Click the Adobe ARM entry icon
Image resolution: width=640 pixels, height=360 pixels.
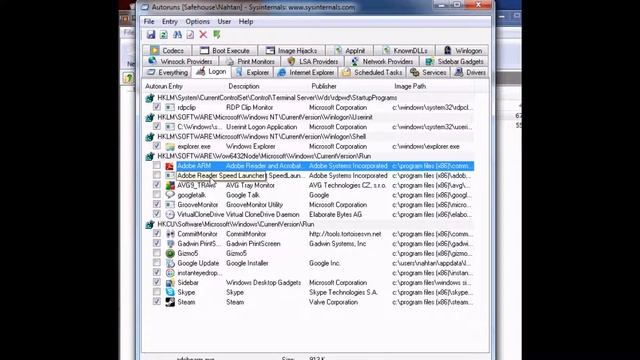[x=170, y=166]
